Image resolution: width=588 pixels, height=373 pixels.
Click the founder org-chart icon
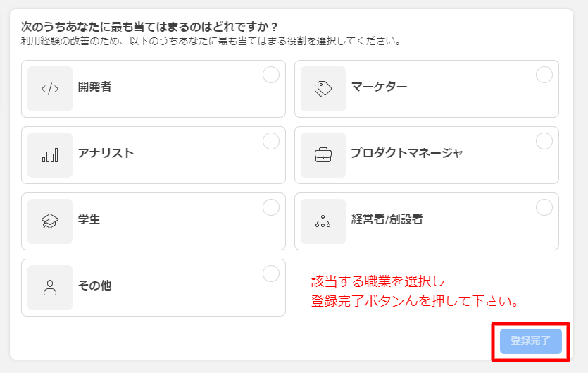tap(323, 221)
